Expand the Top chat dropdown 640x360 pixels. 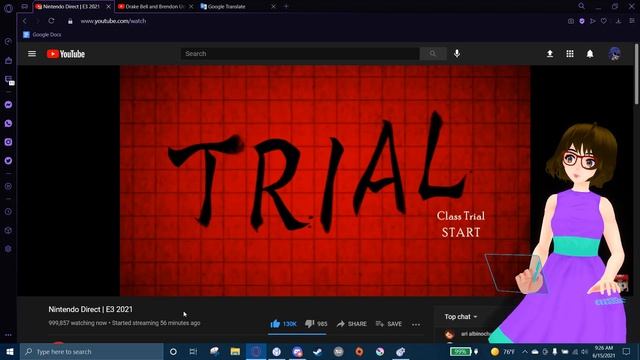coord(461,317)
